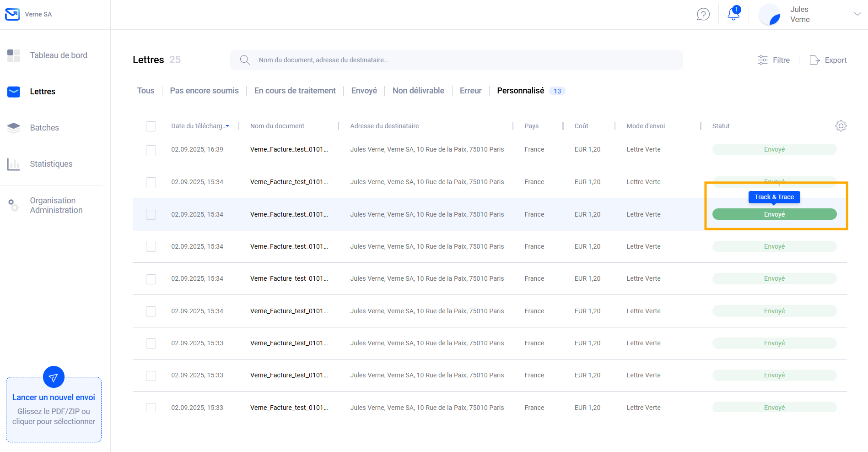868x452 pixels.
Task: Click the Verne SA envelope logo
Action: (x=12, y=14)
